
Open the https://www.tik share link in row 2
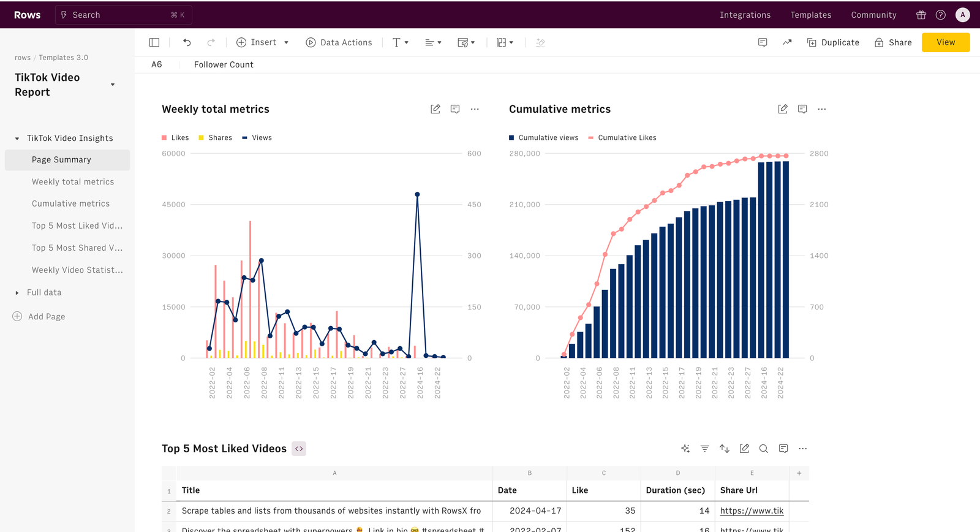click(x=752, y=511)
